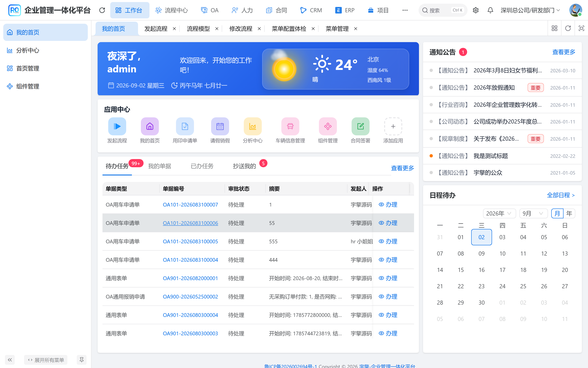Open the tab grid layout icon
This screenshot has height=368, width=588.
coord(555,28)
